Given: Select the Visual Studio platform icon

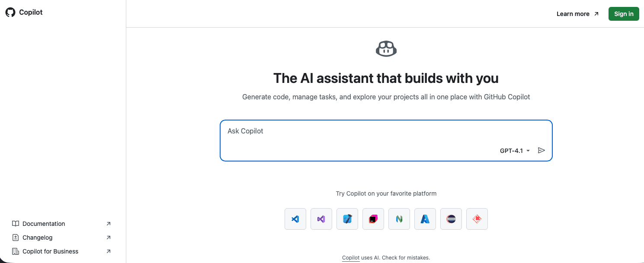Looking at the screenshot, I should (321, 219).
